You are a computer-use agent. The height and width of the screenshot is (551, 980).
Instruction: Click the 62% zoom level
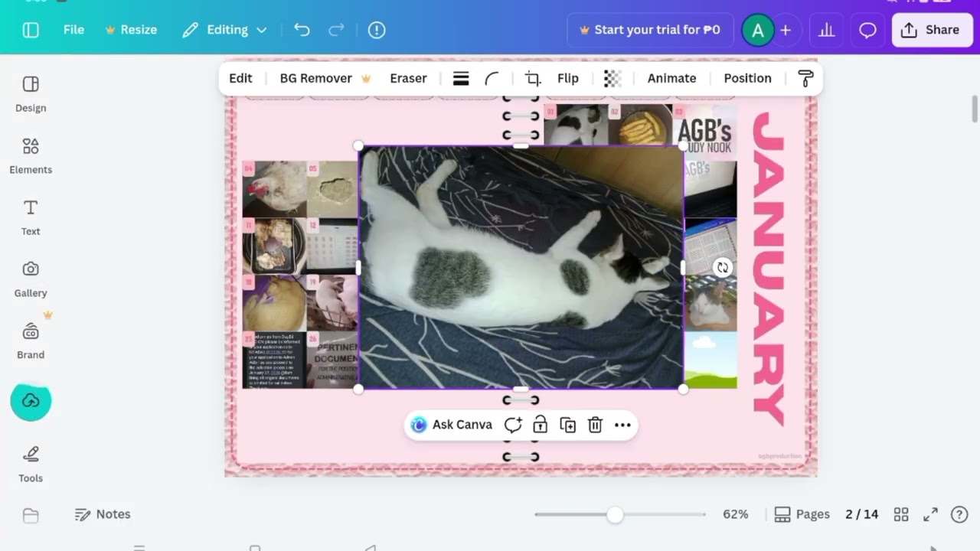click(735, 514)
